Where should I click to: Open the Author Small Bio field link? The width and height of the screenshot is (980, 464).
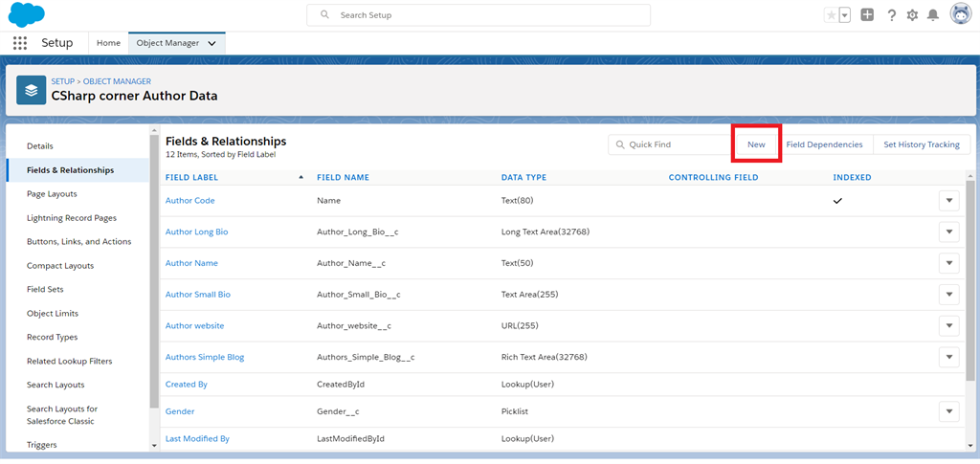197,294
